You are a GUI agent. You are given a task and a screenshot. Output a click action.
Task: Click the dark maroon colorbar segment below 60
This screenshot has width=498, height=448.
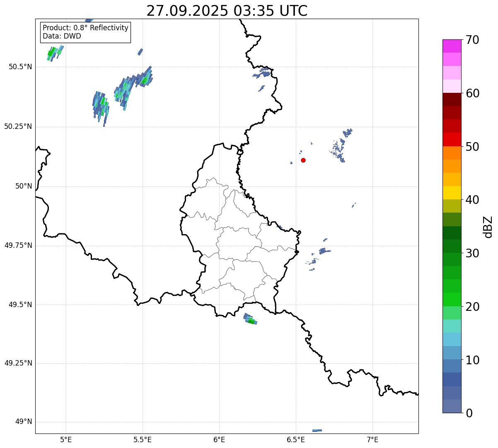452,99
